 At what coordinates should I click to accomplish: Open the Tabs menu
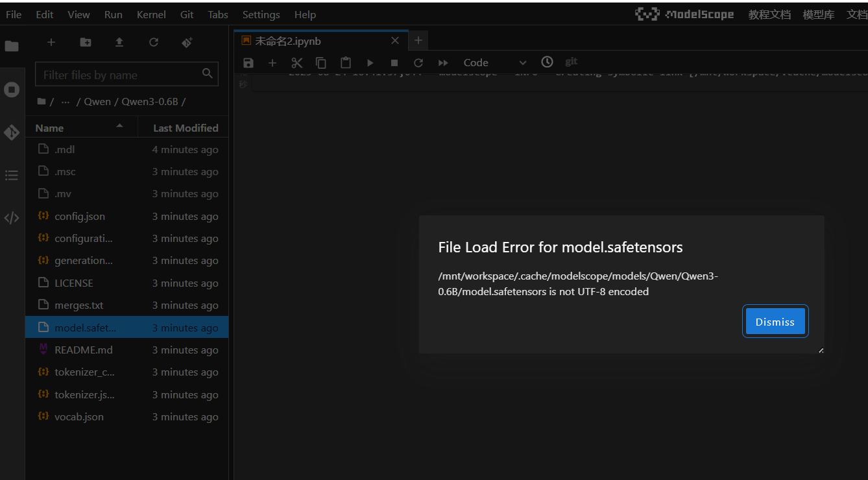pos(218,14)
